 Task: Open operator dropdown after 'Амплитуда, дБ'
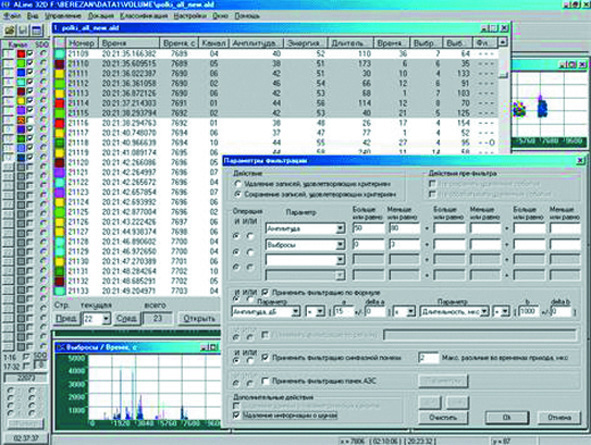pos(320,312)
